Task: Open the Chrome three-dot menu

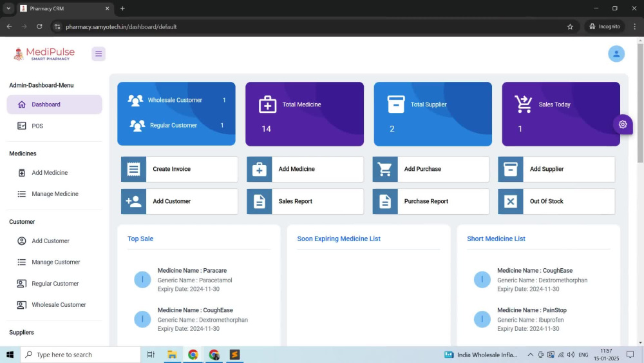Action: coord(634,26)
